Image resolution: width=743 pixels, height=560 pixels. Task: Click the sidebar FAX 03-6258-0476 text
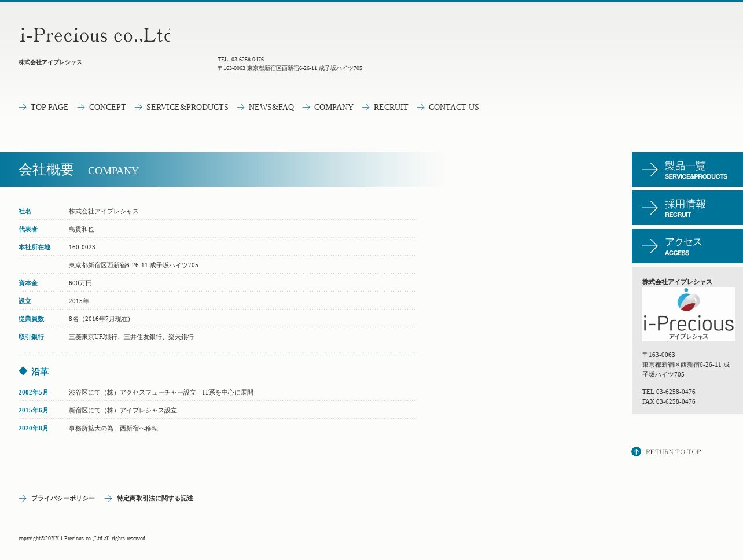tap(669, 401)
